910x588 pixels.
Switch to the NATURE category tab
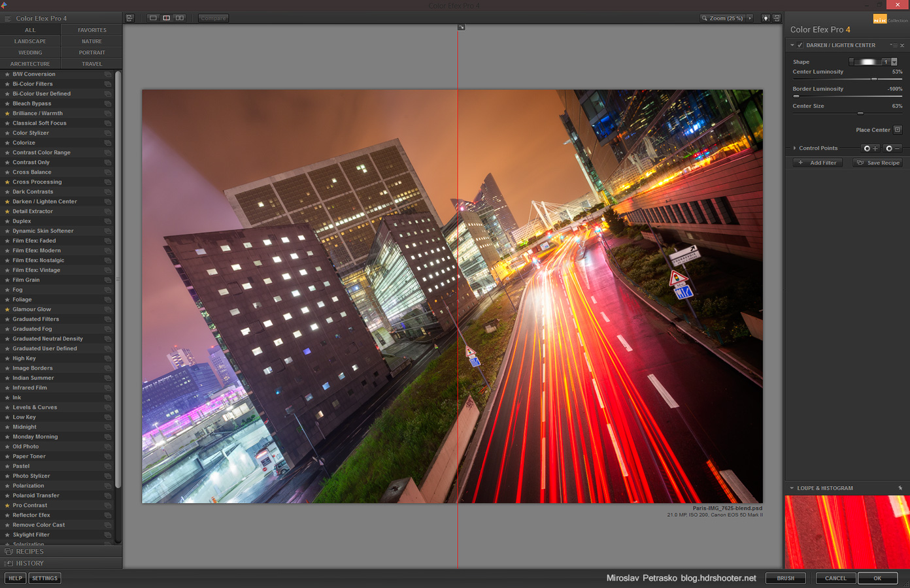pyautogui.click(x=92, y=41)
